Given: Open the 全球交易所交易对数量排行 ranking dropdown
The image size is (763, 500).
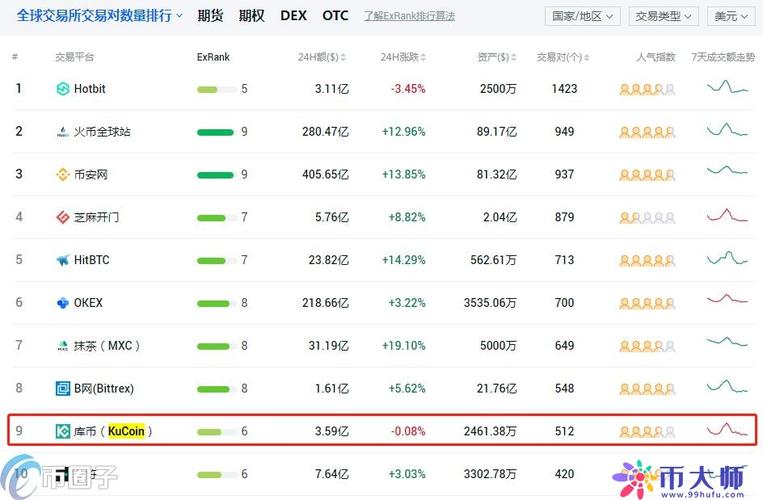Looking at the screenshot, I should tap(100, 16).
